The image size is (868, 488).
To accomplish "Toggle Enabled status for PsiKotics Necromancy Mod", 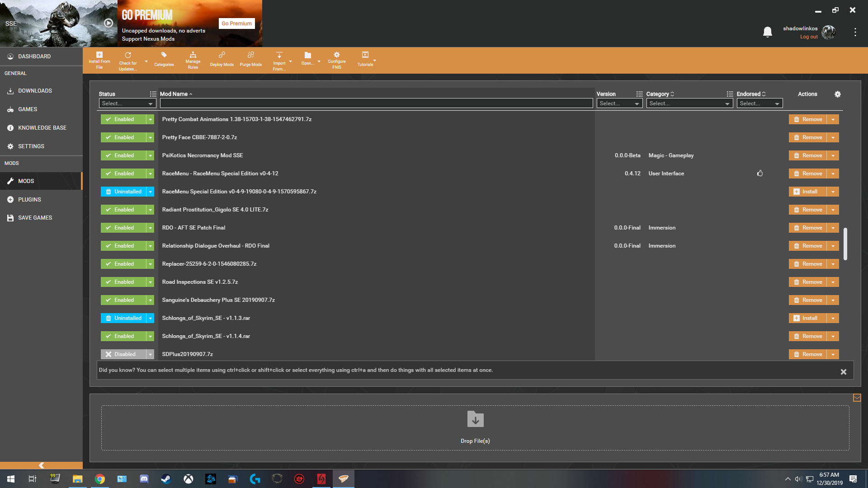I will click(123, 155).
